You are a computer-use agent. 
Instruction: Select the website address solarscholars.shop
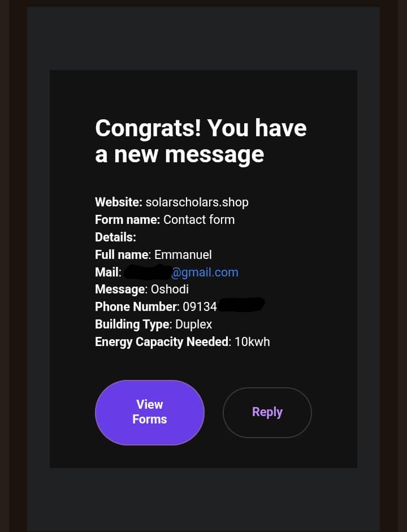[x=197, y=202]
